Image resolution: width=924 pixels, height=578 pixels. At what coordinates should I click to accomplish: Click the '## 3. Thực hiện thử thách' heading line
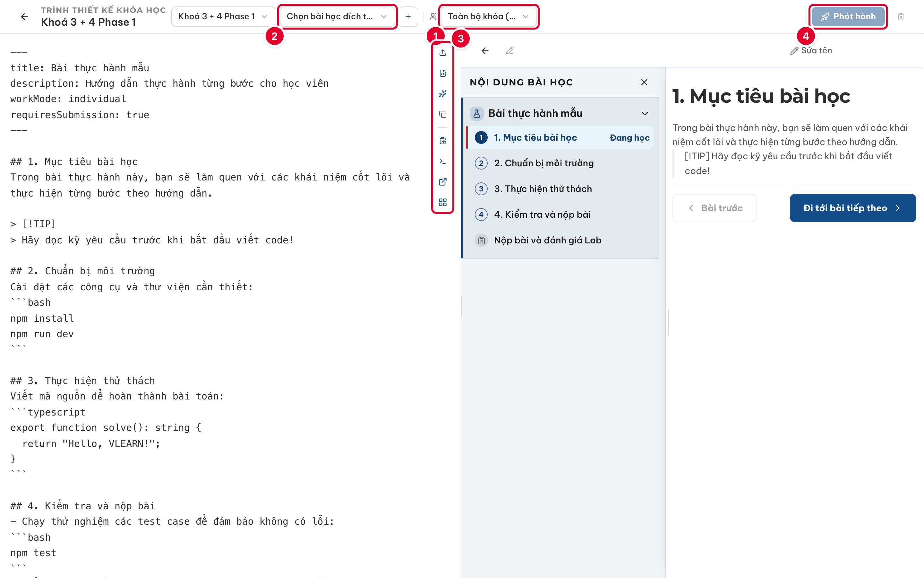[82, 381]
